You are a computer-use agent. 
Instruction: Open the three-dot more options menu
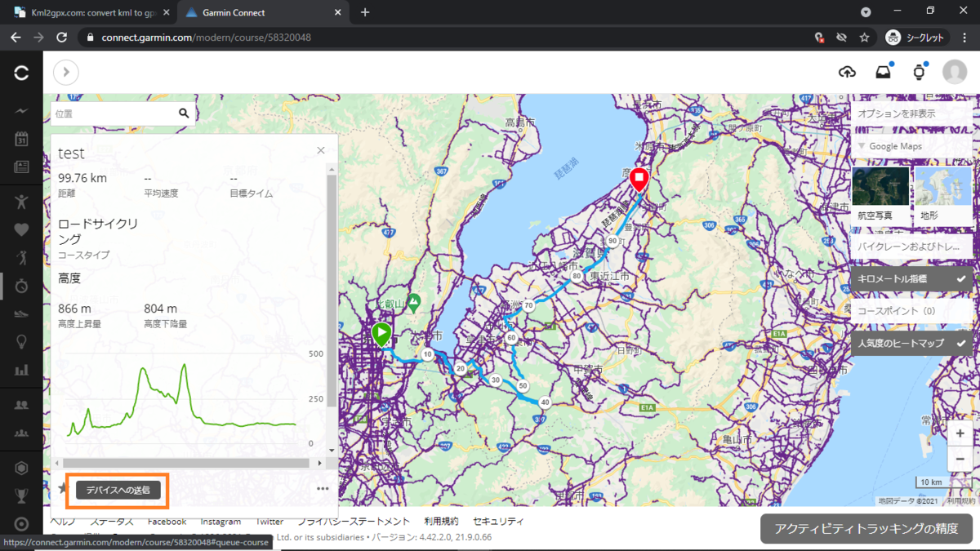click(x=323, y=489)
